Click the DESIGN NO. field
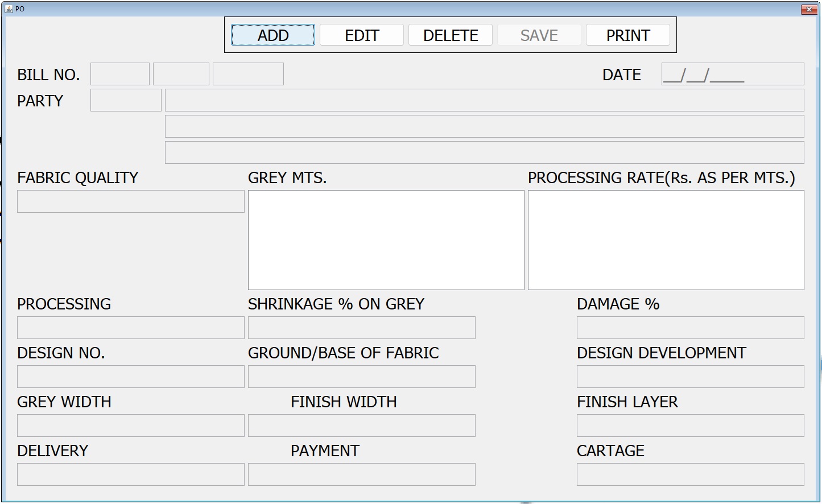This screenshot has width=822, height=504. [x=130, y=377]
